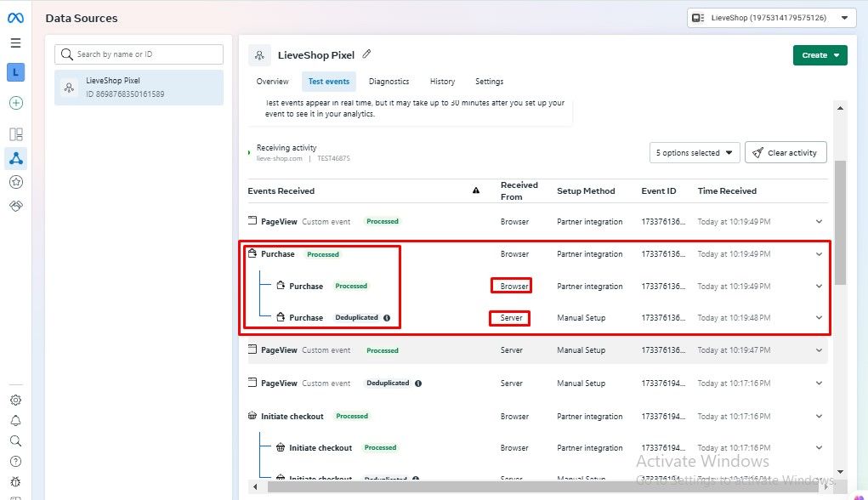Image resolution: width=868 pixels, height=500 pixels.
Task: Click the Processed badge on Initiate checkout parent
Action: pyautogui.click(x=352, y=417)
